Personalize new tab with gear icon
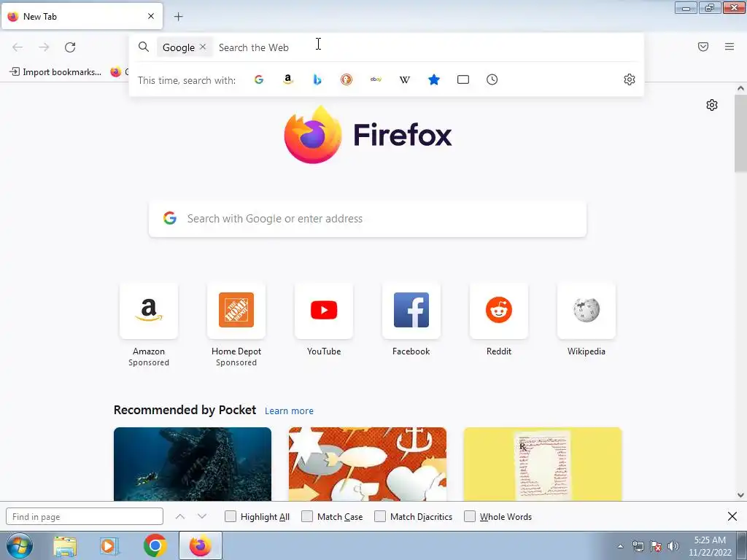This screenshot has width=747, height=560. click(712, 105)
